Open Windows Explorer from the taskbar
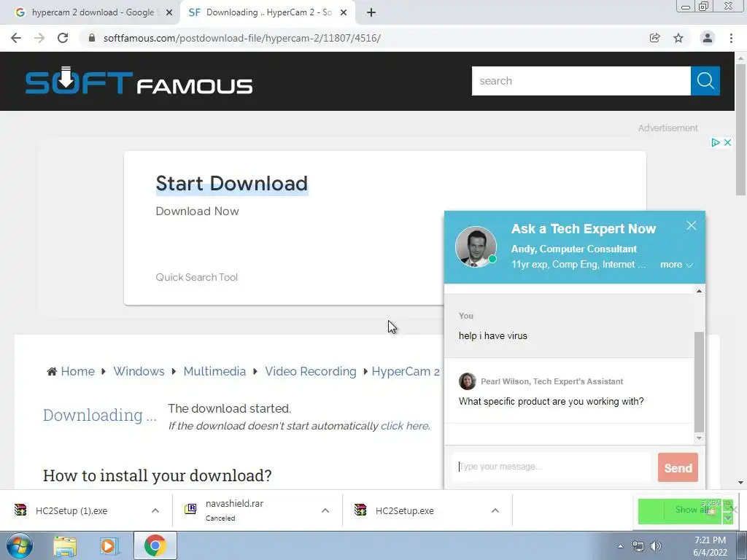This screenshot has width=747, height=560. [x=65, y=546]
